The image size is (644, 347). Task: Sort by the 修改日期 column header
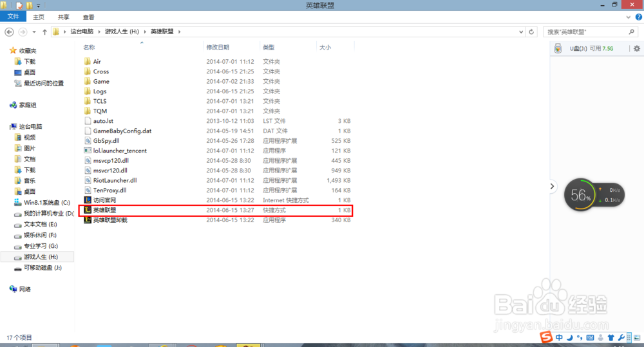[218, 47]
